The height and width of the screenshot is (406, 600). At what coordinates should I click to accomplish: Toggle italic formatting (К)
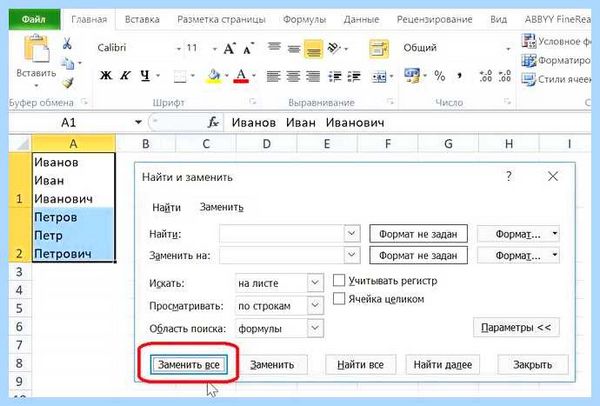click(x=125, y=75)
